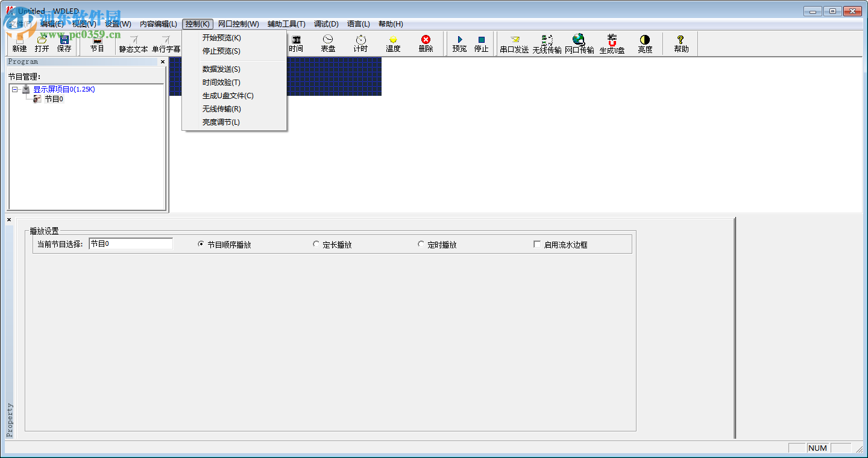This screenshot has height=458, width=868.
Task: Click the 网口传输 network transfer icon
Action: click(x=579, y=44)
